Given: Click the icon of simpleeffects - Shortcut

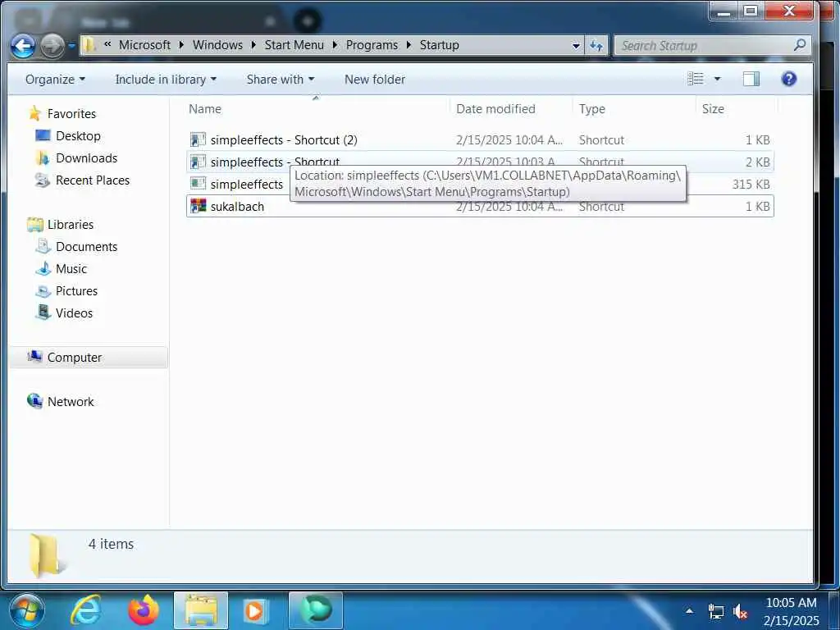Looking at the screenshot, I should [x=199, y=162].
